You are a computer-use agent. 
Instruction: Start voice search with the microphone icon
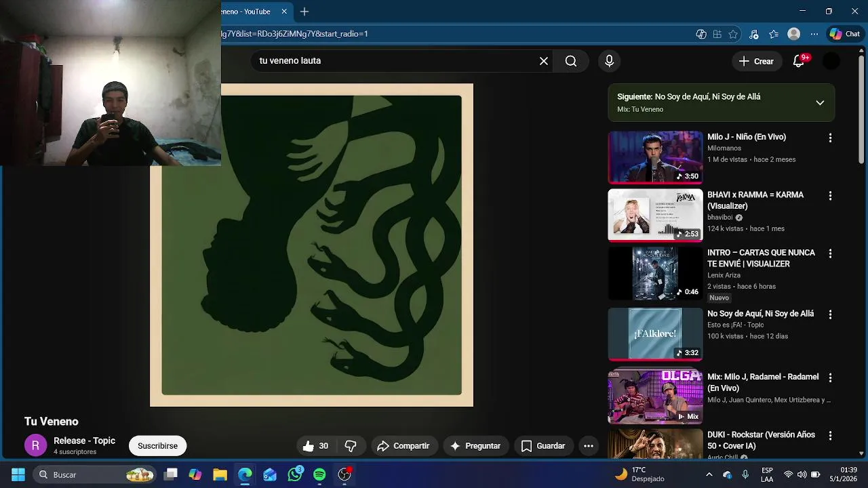tap(609, 61)
